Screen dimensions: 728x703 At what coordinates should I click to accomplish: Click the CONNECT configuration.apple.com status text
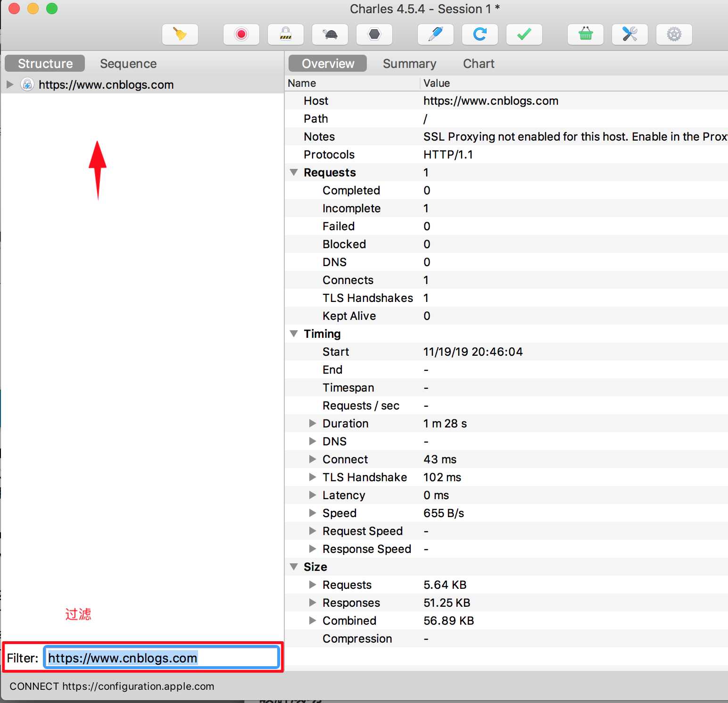112,686
